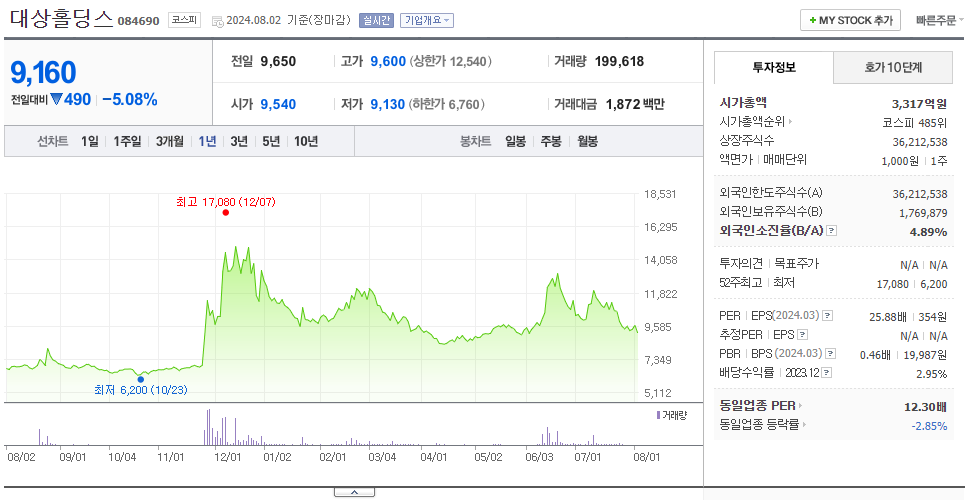Collapse the chart panel with bottom chevron handle
Screen dimensions: 968x500
(354, 492)
